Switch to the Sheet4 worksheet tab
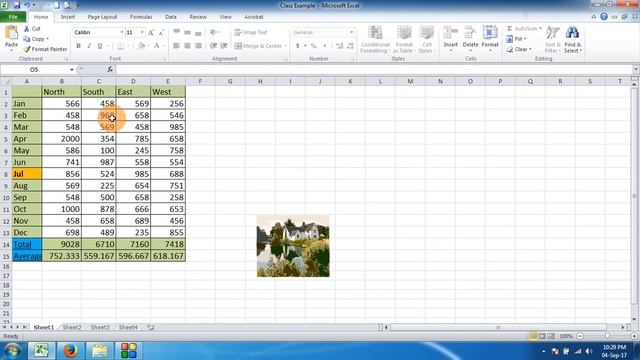Viewport: 640px width, 360px height. (x=128, y=327)
